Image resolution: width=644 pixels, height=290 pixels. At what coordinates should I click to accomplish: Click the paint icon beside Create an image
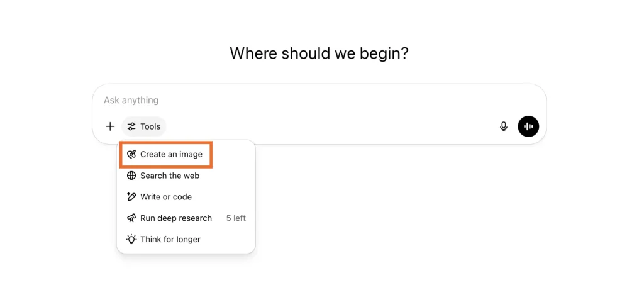pyautogui.click(x=131, y=155)
